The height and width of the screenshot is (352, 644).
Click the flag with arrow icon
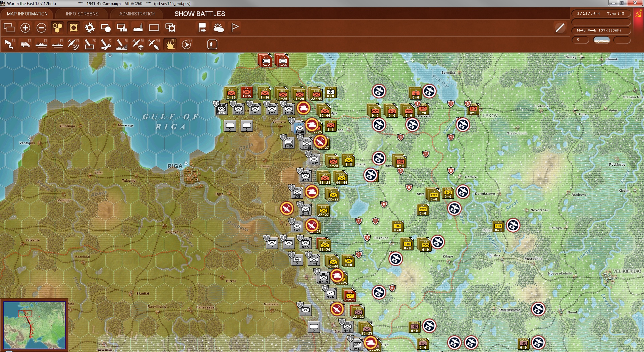202,28
